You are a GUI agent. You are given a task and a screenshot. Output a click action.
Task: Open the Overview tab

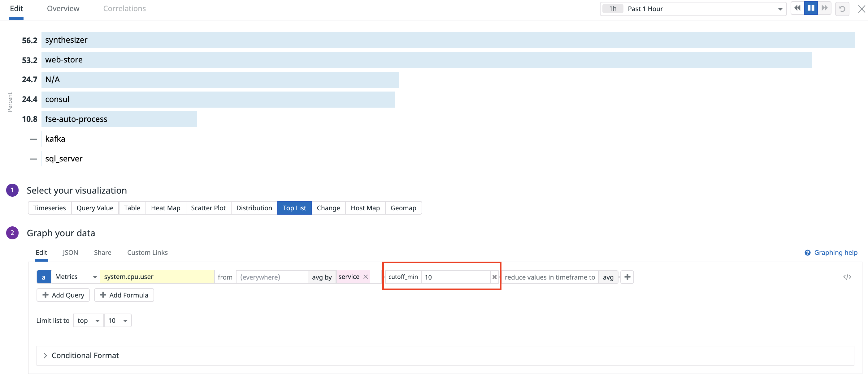pyautogui.click(x=63, y=9)
